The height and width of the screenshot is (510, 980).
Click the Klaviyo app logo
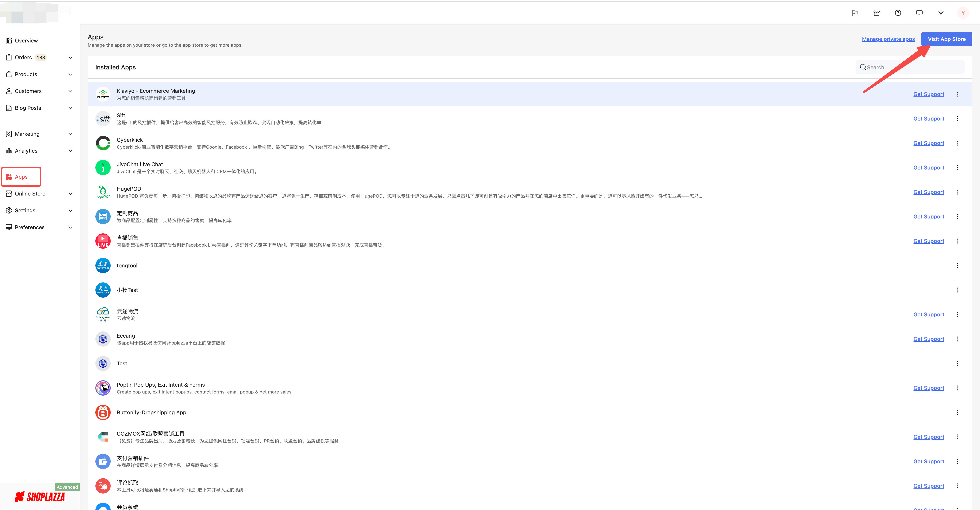click(103, 94)
